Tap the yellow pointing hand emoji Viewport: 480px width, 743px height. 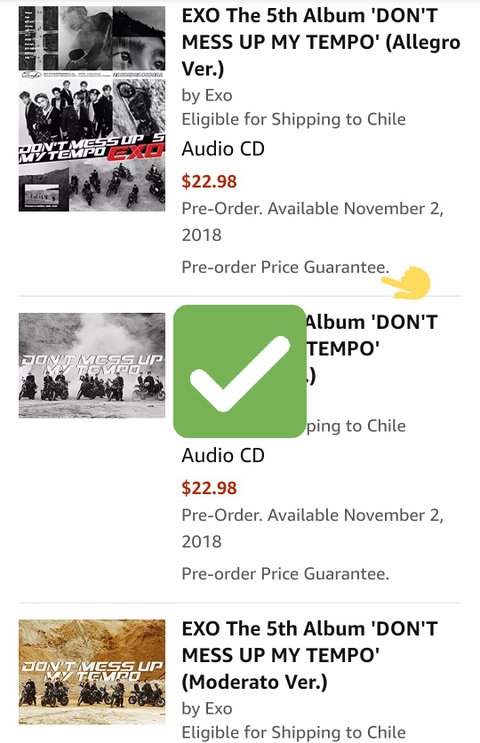(406, 283)
